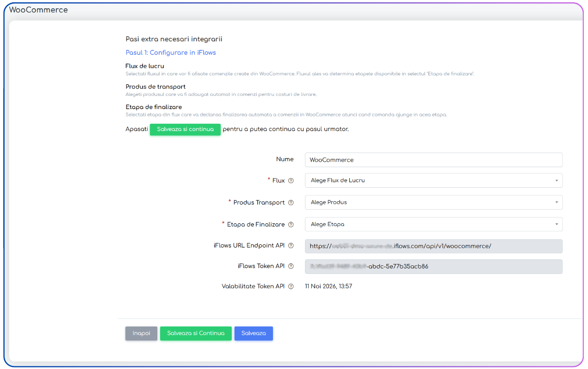
Task: Click the token validity date 11 Noi 2026
Action: [328, 287]
